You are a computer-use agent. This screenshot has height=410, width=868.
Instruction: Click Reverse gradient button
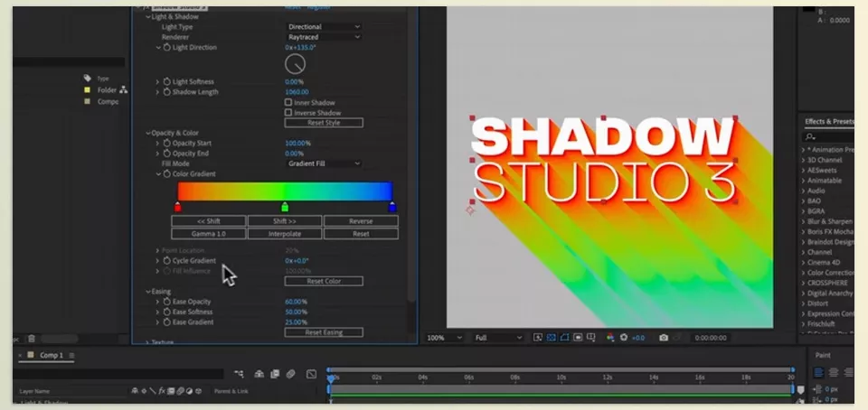click(x=361, y=221)
